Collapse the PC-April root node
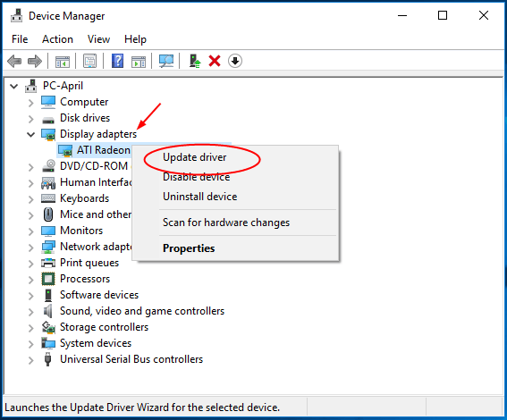Image resolution: width=507 pixels, height=420 pixels. (14, 87)
